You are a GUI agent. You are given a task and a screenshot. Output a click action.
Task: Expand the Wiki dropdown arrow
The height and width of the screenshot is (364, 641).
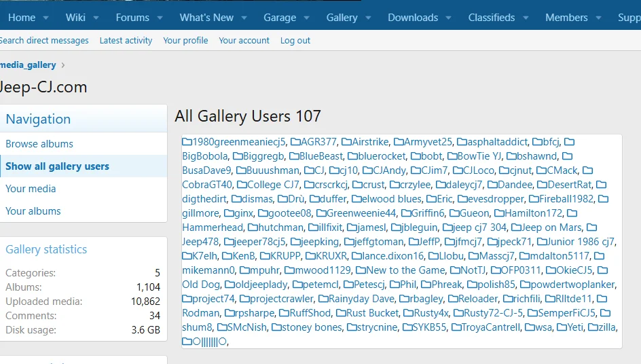[x=96, y=18]
